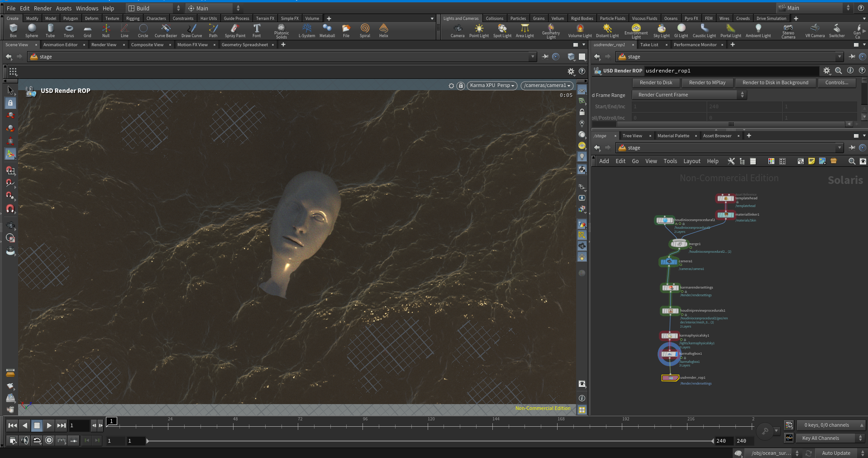Open the Render menu

43,8
